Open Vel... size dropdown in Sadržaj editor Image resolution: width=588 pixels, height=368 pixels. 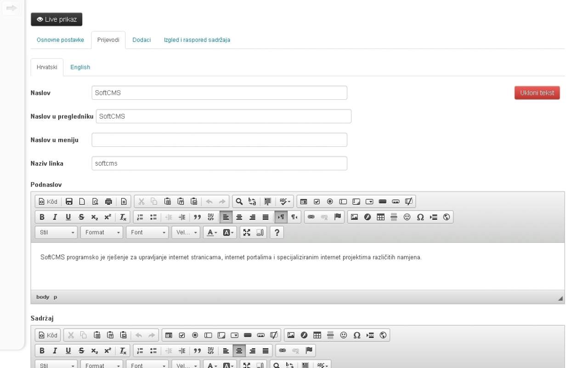(186, 365)
